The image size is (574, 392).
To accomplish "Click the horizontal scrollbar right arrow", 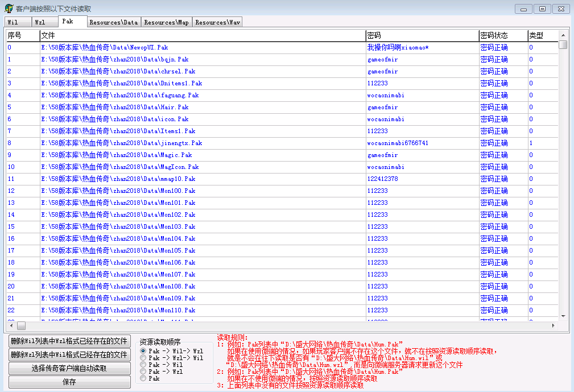I will [x=554, y=326].
